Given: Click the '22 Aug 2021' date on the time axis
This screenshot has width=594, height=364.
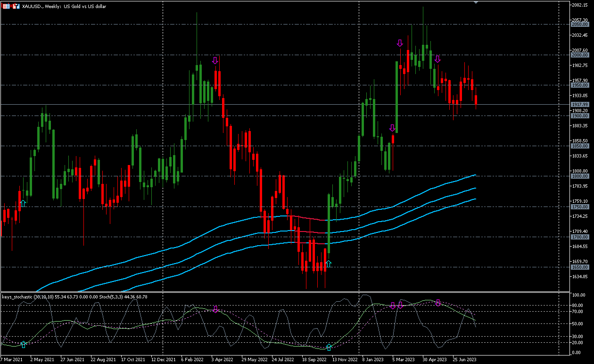Looking at the screenshot, I should (x=102, y=360).
